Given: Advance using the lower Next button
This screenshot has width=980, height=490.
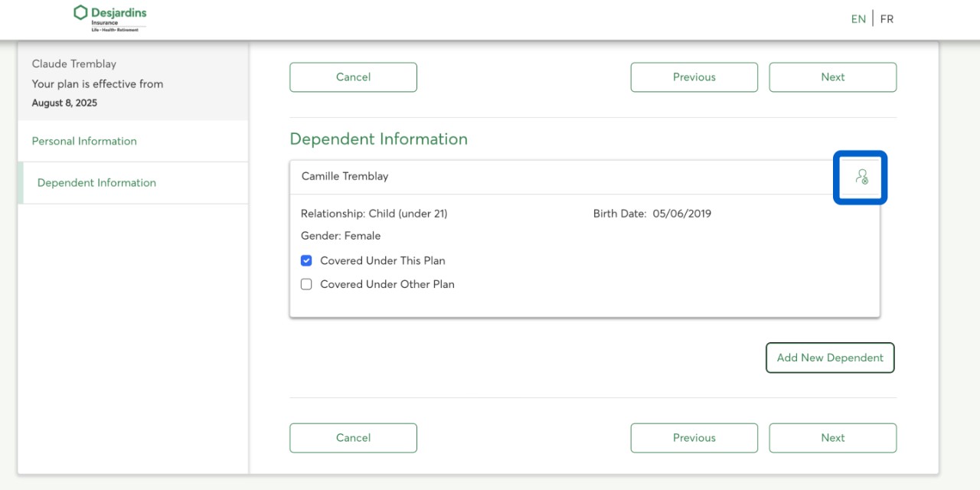Looking at the screenshot, I should [832, 438].
